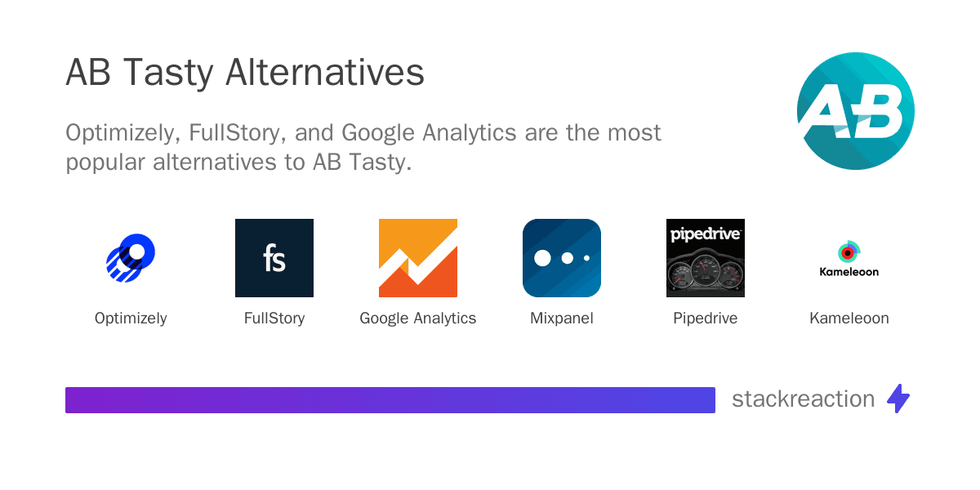
Task: Click the stackreaction brand name
Action: 804,399
